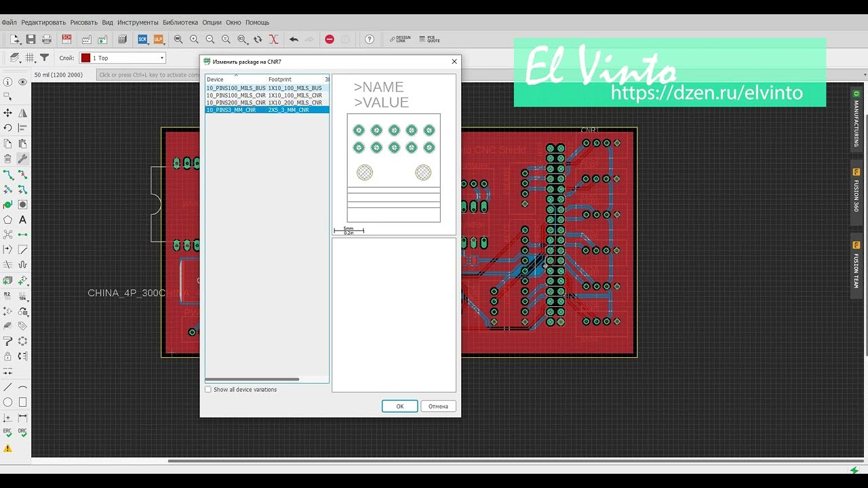Choose the Rectangle drawing tool
Viewport: 868px width, 488px height.
click(x=22, y=402)
